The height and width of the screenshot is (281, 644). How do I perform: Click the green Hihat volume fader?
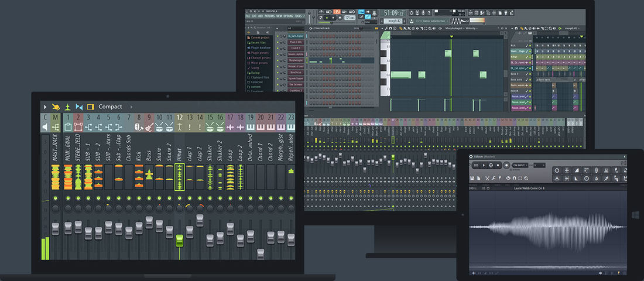pyautogui.click(x=180, y=241)
